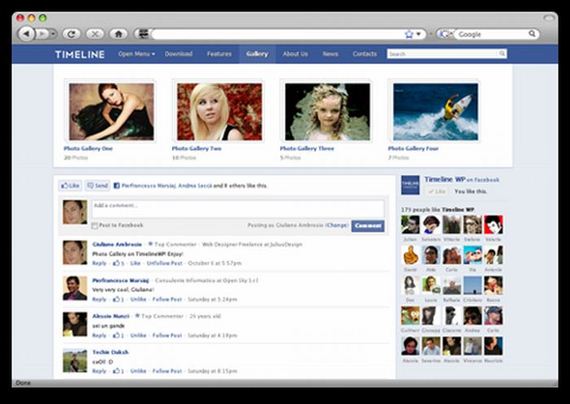Open Pierfrancesco Marsiaj commenter name link

point(120,280)
